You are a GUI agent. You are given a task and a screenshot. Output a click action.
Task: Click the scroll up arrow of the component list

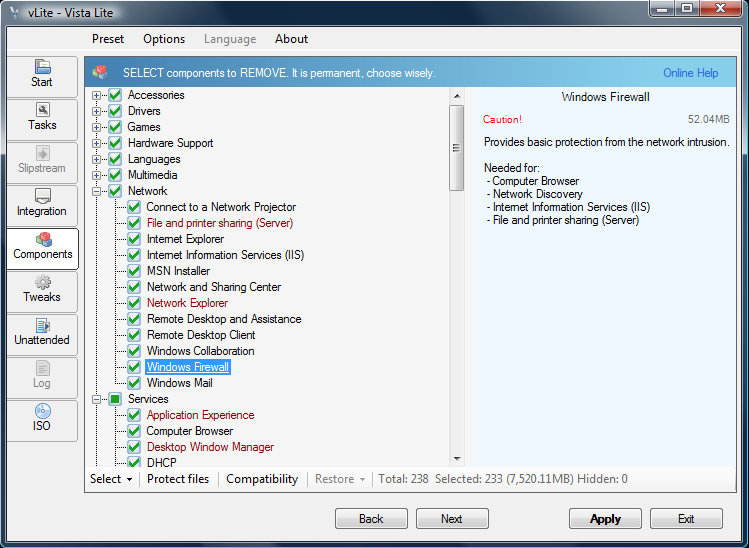coord(457,96)
